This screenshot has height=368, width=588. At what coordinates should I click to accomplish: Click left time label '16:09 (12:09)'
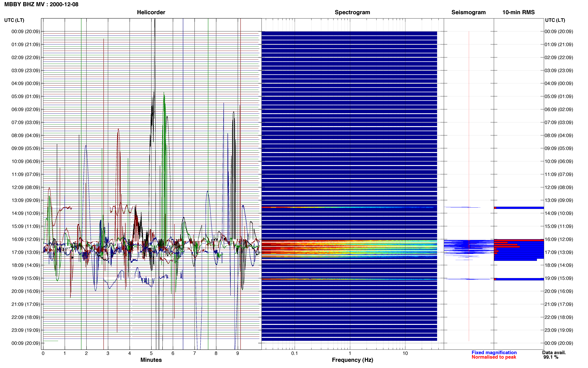tap(26, 239)
